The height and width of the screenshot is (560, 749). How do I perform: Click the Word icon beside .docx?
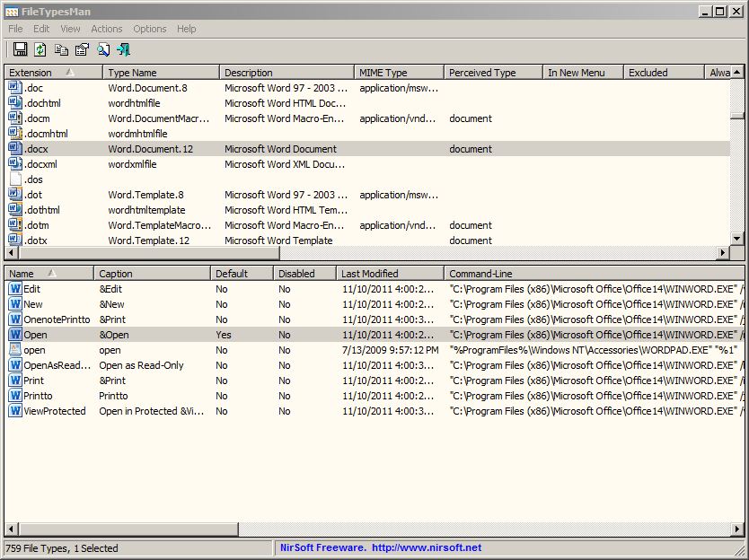(14, 148)
